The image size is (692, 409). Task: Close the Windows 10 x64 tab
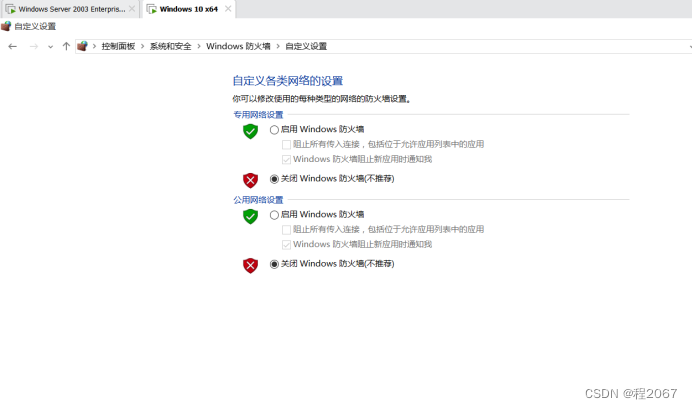[228, 9]
